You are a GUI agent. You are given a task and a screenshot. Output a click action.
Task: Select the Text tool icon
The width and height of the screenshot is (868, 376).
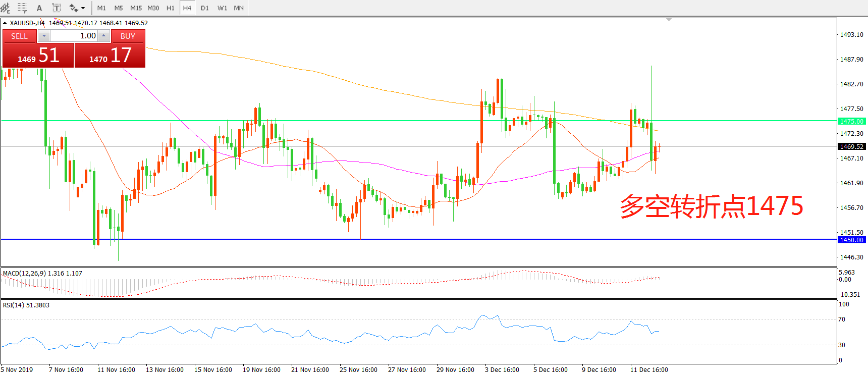(39, 8)
